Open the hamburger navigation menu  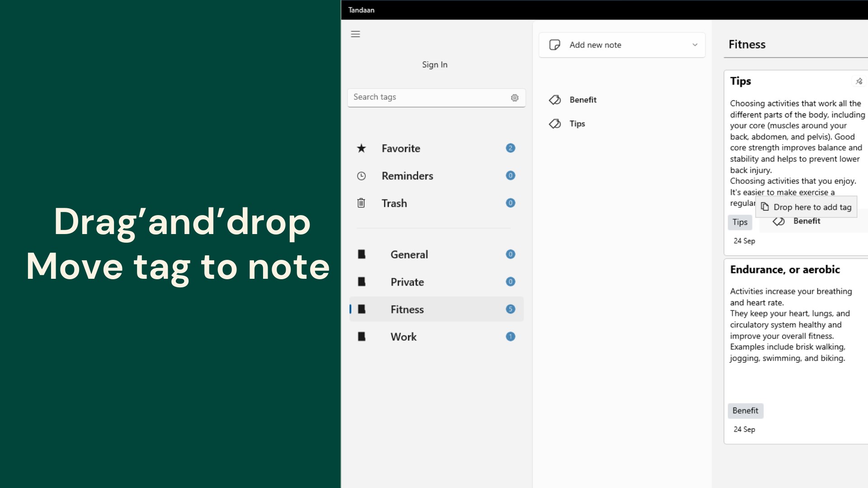(x=355, y=34)
